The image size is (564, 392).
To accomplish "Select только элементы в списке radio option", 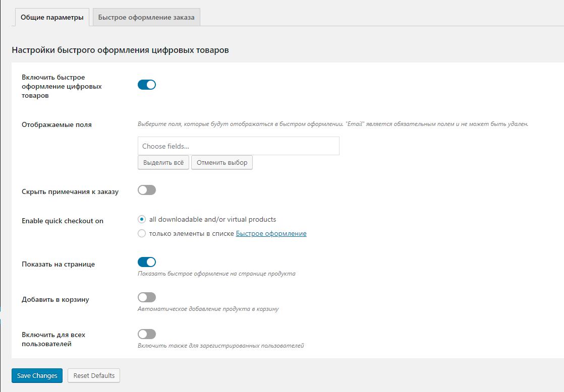I will [x=142, y=233].
